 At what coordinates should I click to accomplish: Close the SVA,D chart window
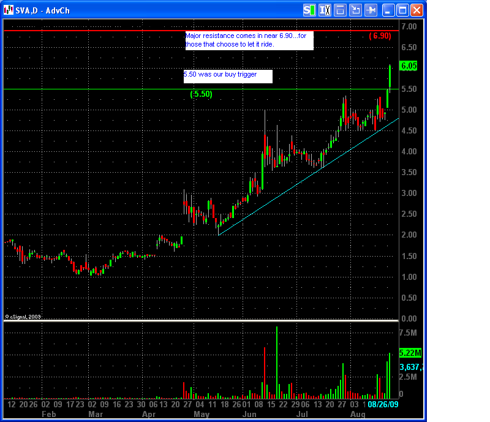417,10
